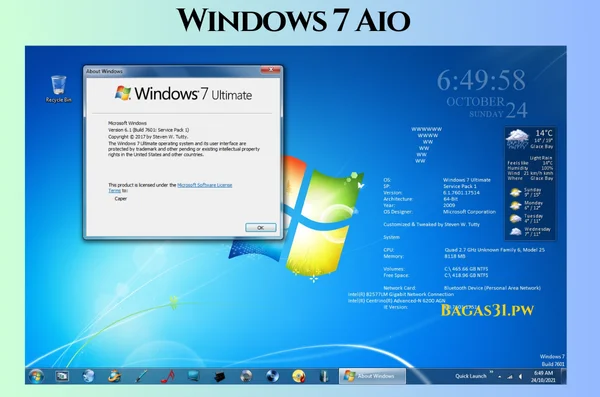
Task: Click the pen-shaped taskbar icon
Action: tap(141, 376)
